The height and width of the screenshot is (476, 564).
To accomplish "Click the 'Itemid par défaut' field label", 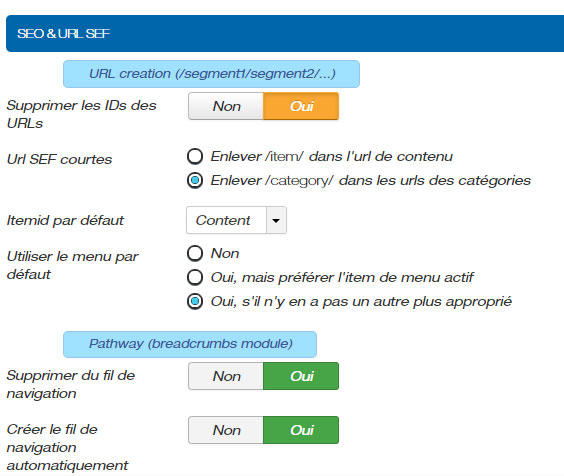I will point(65,220).
